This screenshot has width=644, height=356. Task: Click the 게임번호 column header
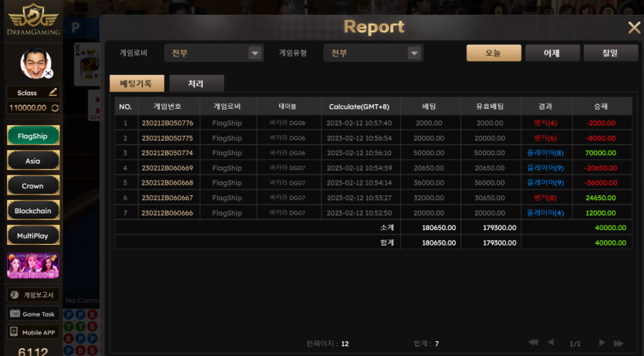click(x=167, y=107)
